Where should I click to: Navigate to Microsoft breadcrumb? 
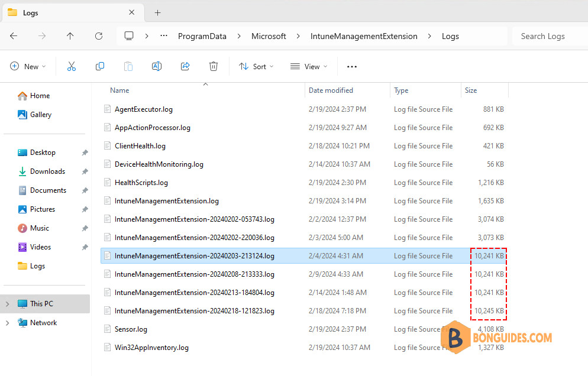pyautogui.click(x=269, y=37)
